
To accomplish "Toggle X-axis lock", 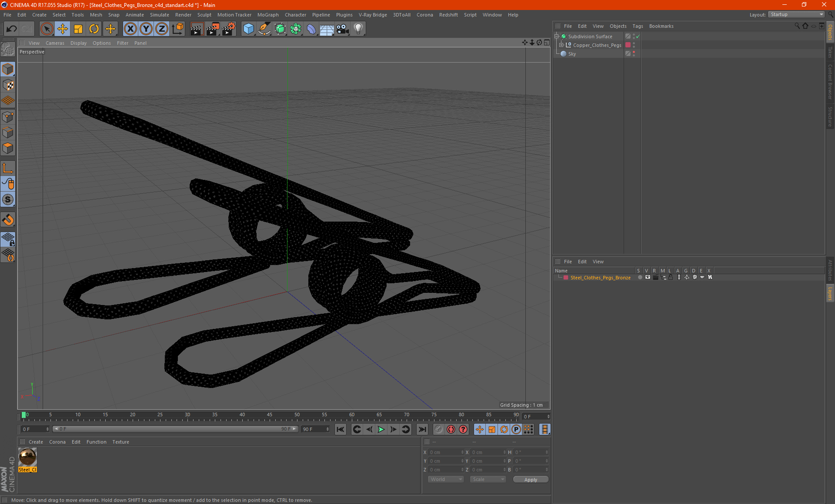I will 130,29.
